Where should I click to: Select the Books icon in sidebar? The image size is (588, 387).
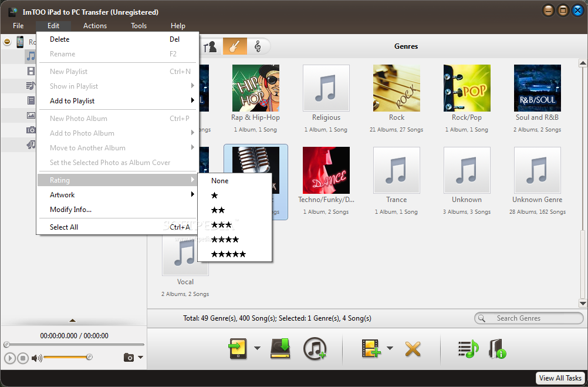[x=31, y=100]
